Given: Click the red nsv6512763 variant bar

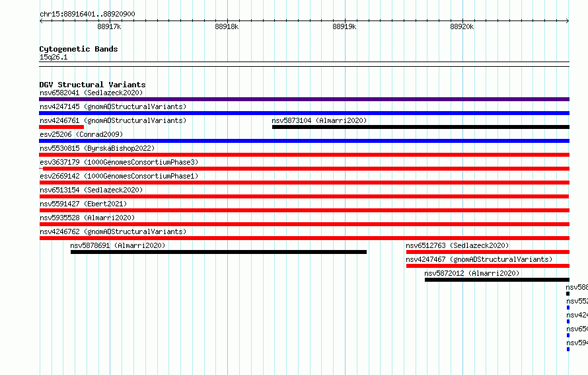Looking at the screenshot, I should (x=488, y=252).
